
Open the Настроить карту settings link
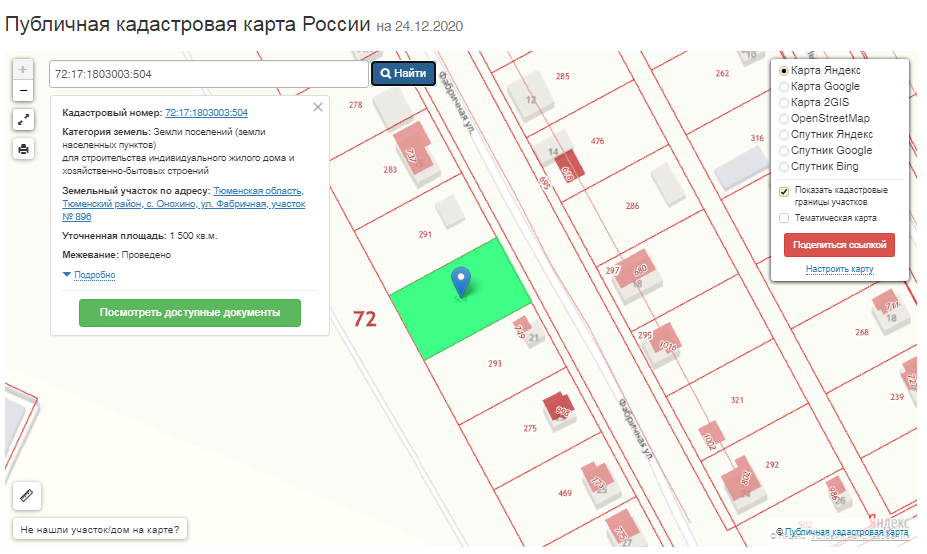839,269
